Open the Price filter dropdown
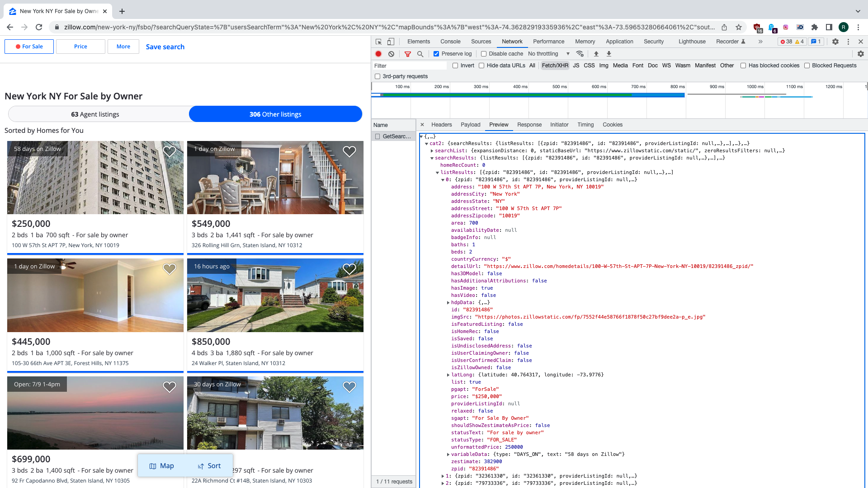Image resolution: width=868 pixels, height=488 pixels. coord(80,47)
